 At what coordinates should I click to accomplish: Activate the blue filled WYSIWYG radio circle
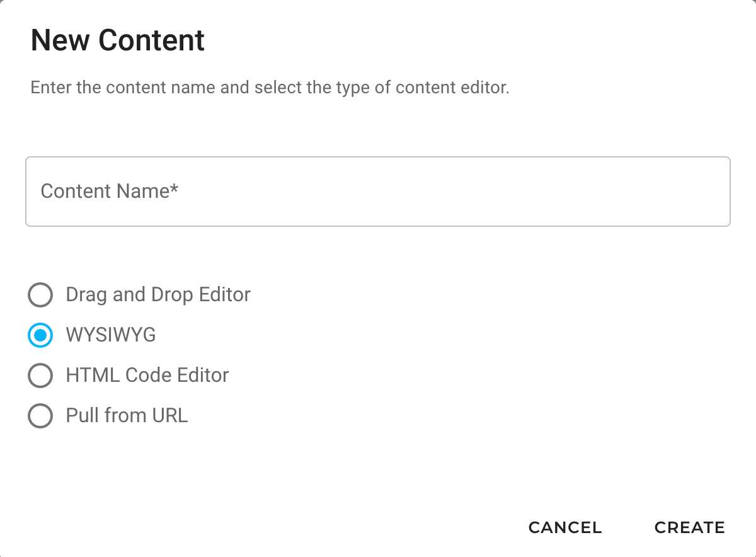tap(40, 335)
